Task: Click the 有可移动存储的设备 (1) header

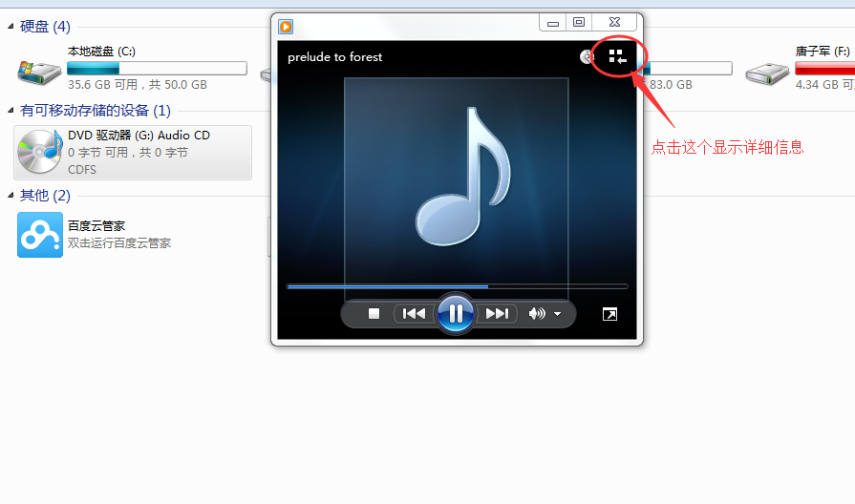Action: (x=96, y=111)
